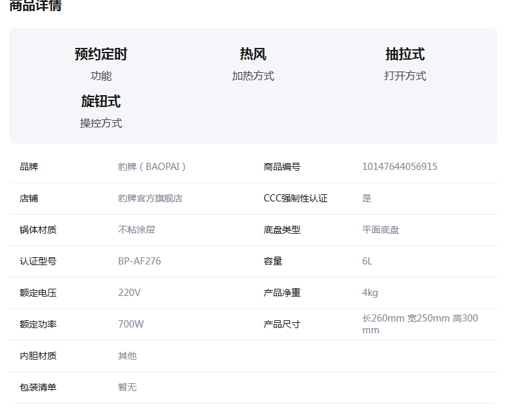Screen dimensions: 506x420
Task: Select the 不粘涂层 value
Action: [137, 230]
